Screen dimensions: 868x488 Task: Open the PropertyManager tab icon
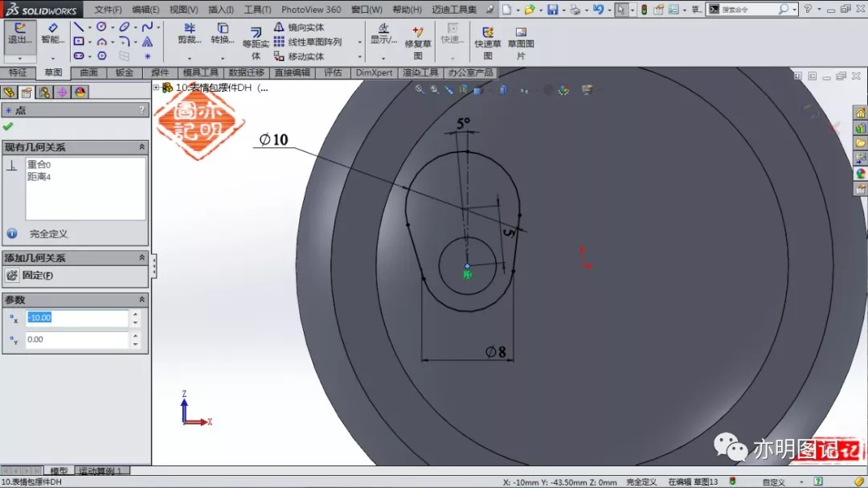26,92
